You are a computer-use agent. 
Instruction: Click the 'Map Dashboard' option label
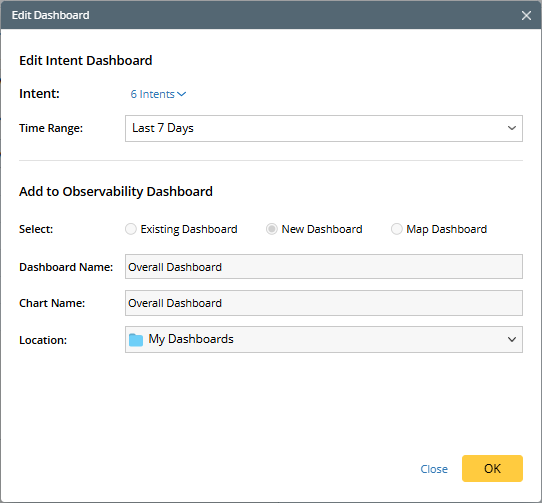point(447,229)
